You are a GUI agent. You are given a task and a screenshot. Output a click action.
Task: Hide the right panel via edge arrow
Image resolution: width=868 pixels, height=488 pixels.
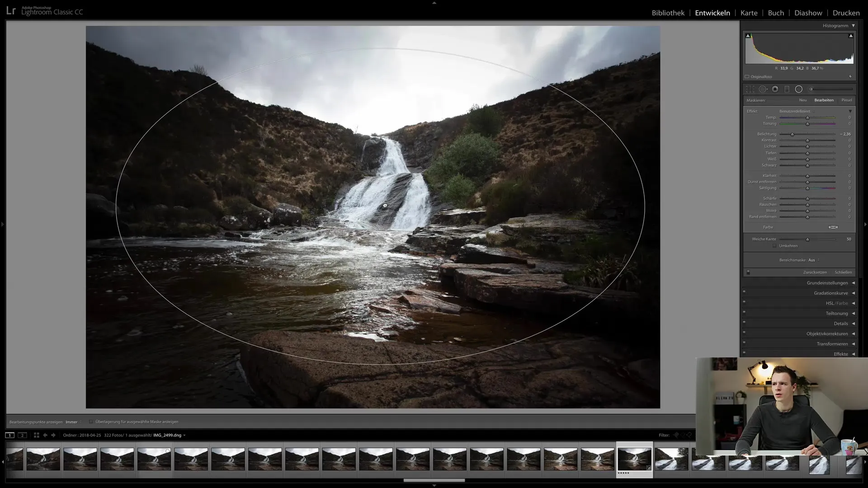point(865,224)
